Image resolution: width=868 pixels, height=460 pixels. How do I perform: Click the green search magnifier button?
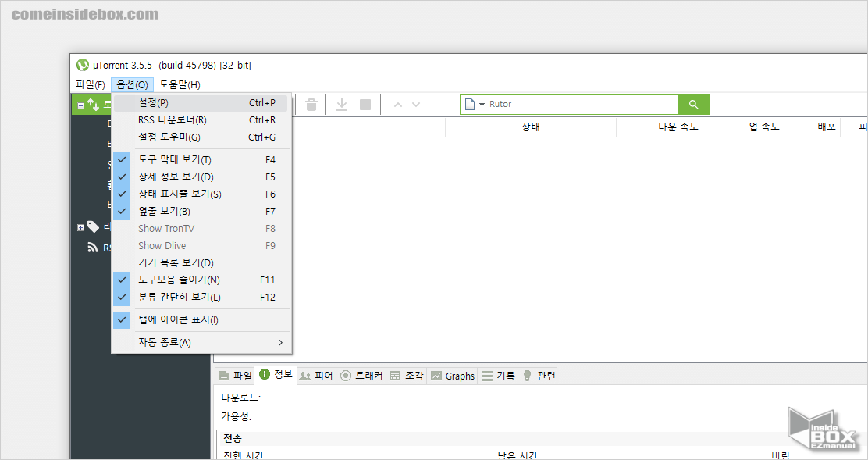pos(694,104)
